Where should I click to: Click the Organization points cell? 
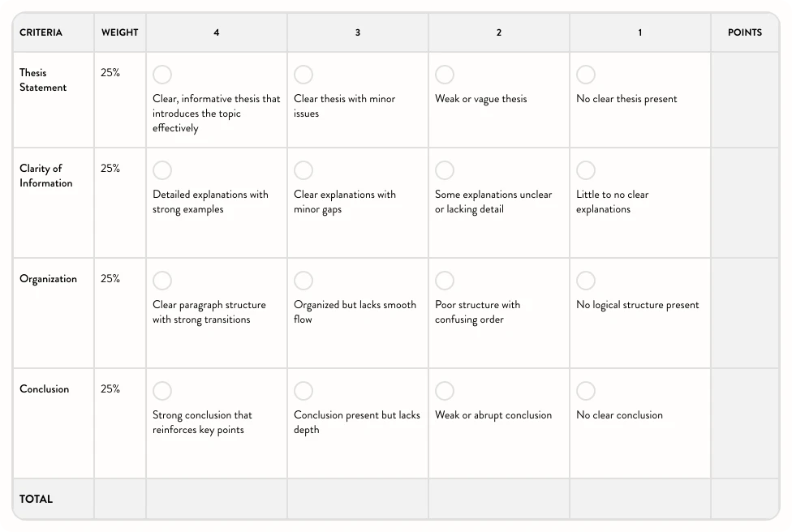coord(744,313)
